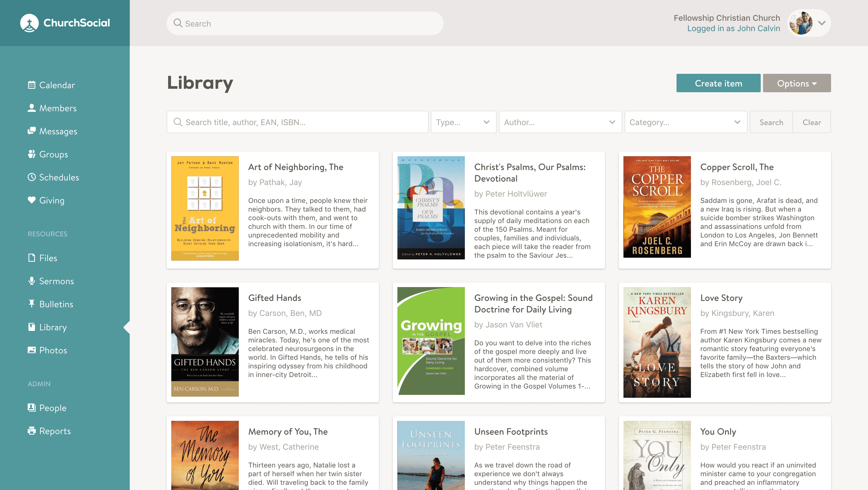The width and height of the screenshot is (868, 490).
Task: Click the Sermons icon in sidebar
Action: click(x=32, y=281)
